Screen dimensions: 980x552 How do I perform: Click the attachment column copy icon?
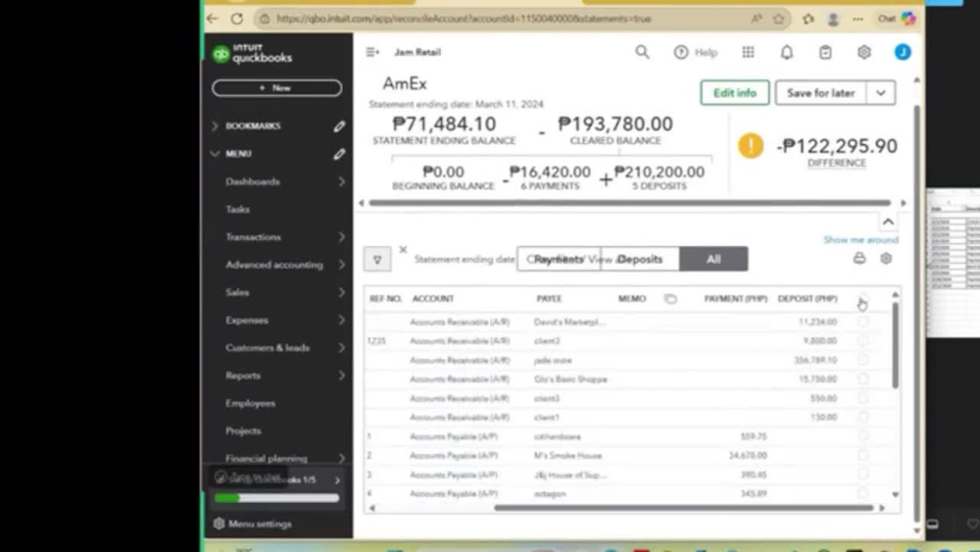click(670, 299)
